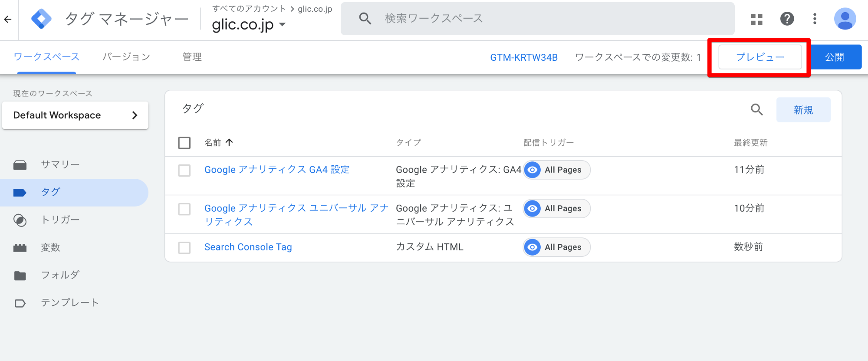Click the sort arrow beside 名前

(229, 142)
